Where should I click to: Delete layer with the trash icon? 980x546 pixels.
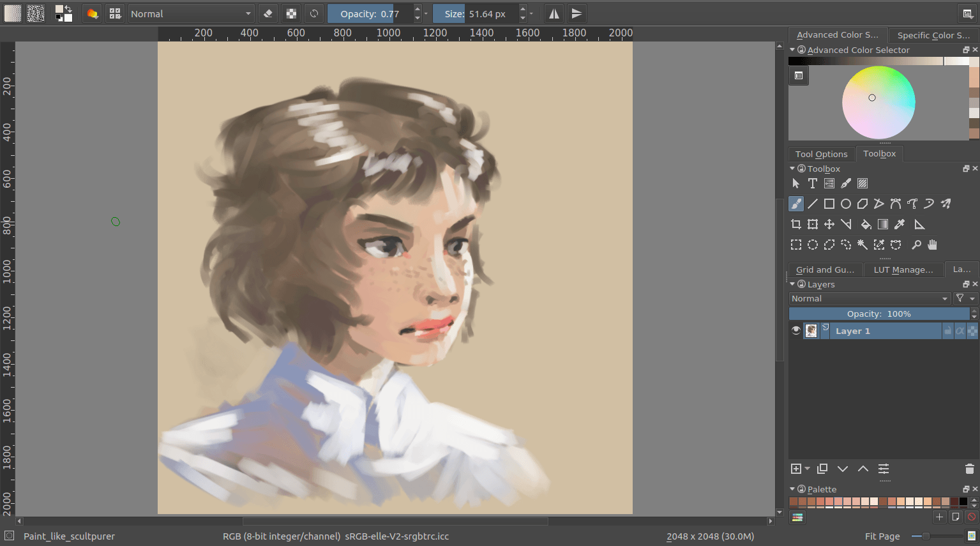tap(969, 469)
